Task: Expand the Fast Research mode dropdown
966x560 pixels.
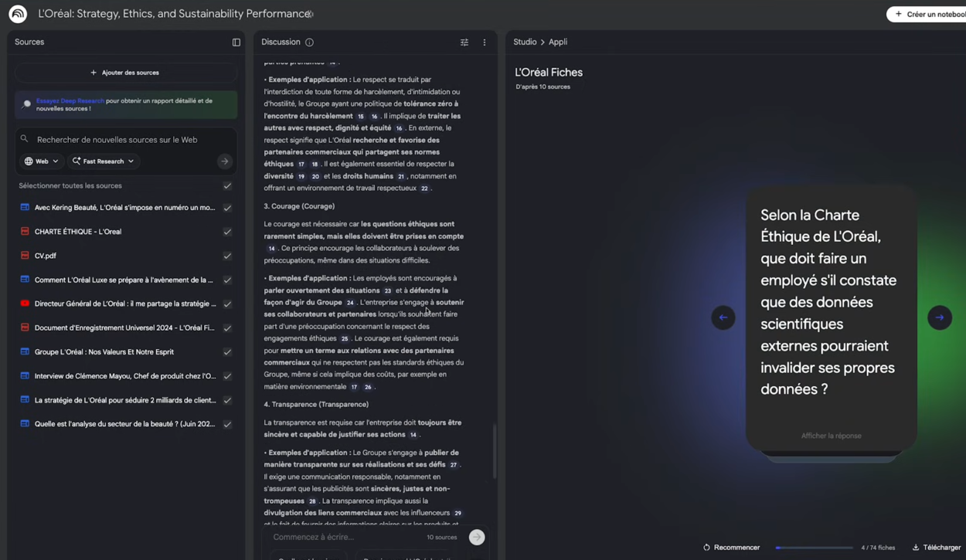Action: point(103,161)
